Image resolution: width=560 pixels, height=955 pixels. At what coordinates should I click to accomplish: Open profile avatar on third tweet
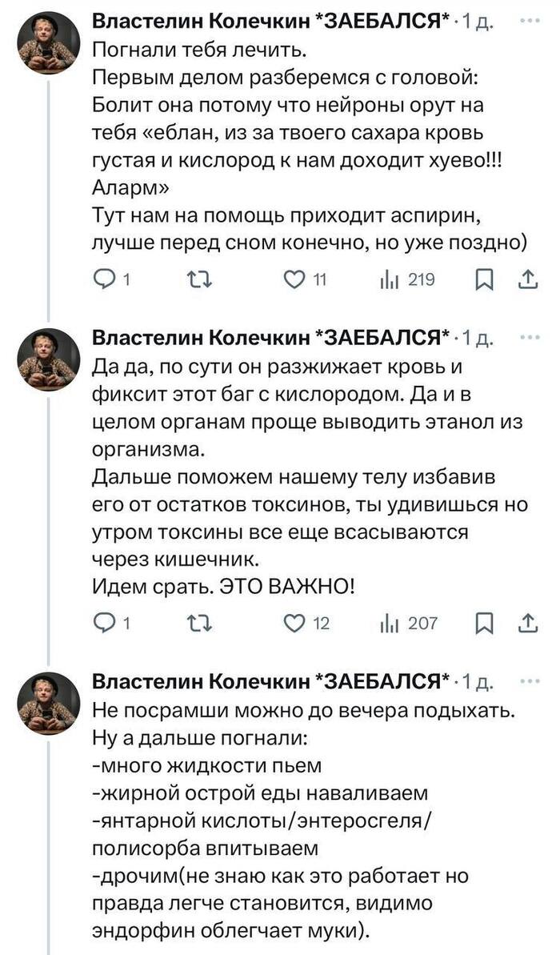pyautogui.click(x=48, y=703)
